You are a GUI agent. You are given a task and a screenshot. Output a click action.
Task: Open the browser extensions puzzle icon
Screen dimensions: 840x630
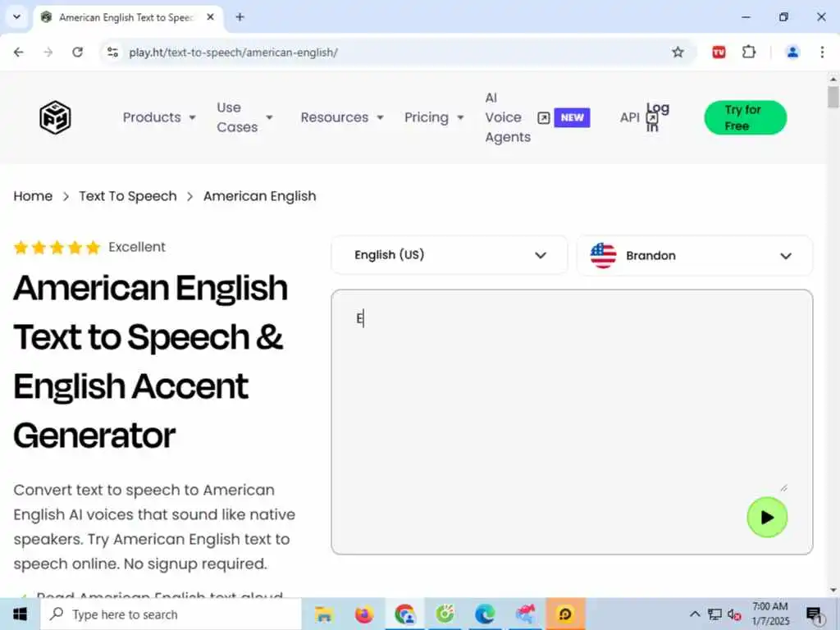(749, 52)
